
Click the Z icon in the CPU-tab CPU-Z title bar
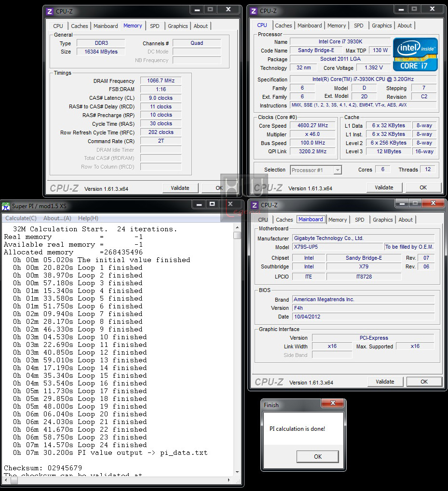254,11
